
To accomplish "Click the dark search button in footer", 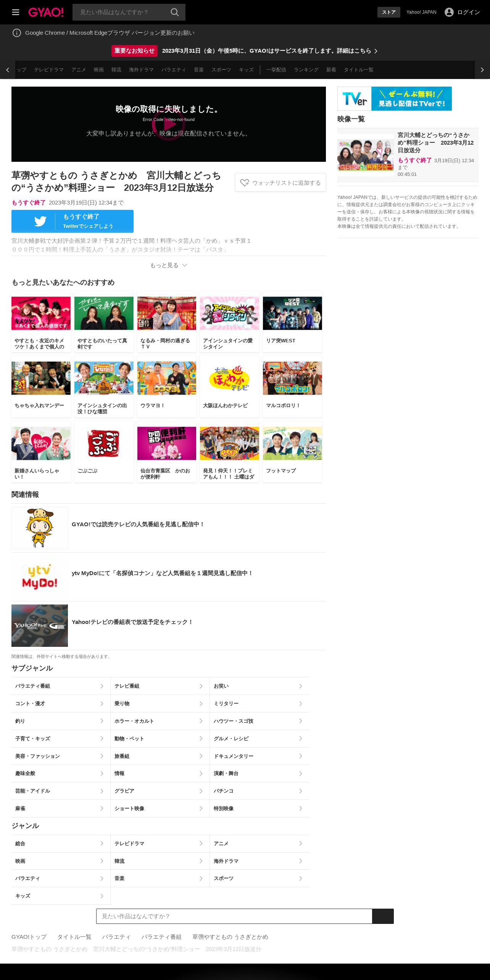I will [383, 916].
